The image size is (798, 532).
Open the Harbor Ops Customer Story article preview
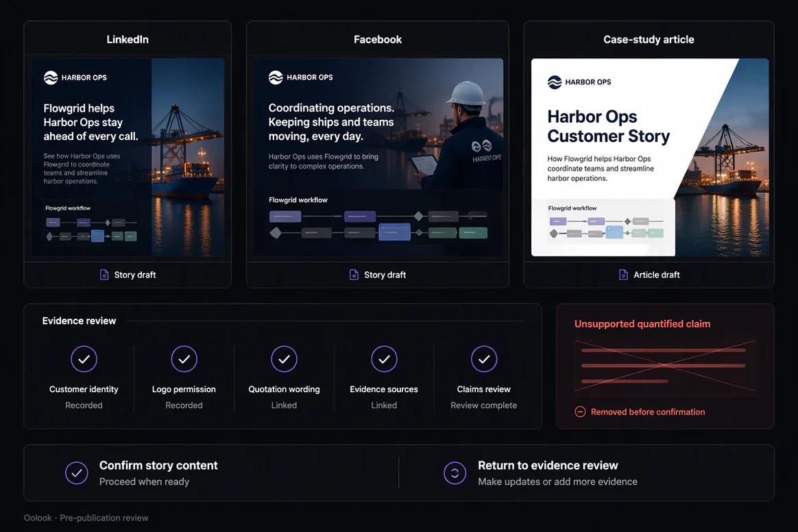650,157
